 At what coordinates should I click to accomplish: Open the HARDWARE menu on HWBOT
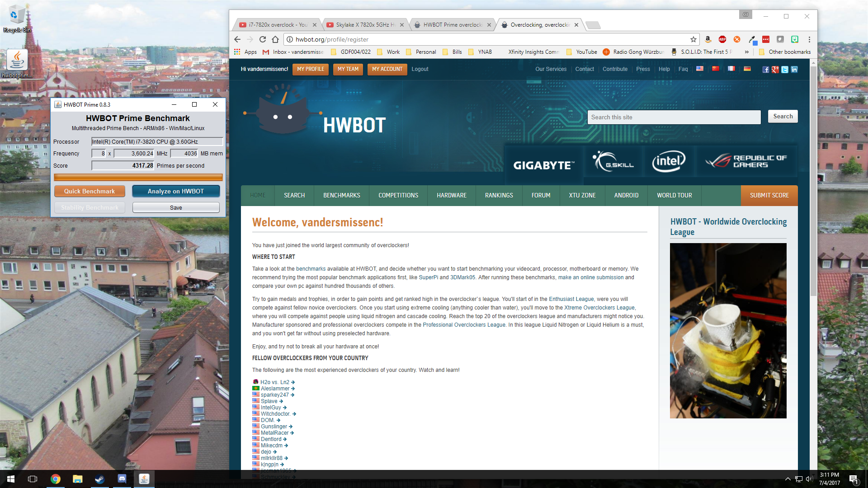(452, 195)
